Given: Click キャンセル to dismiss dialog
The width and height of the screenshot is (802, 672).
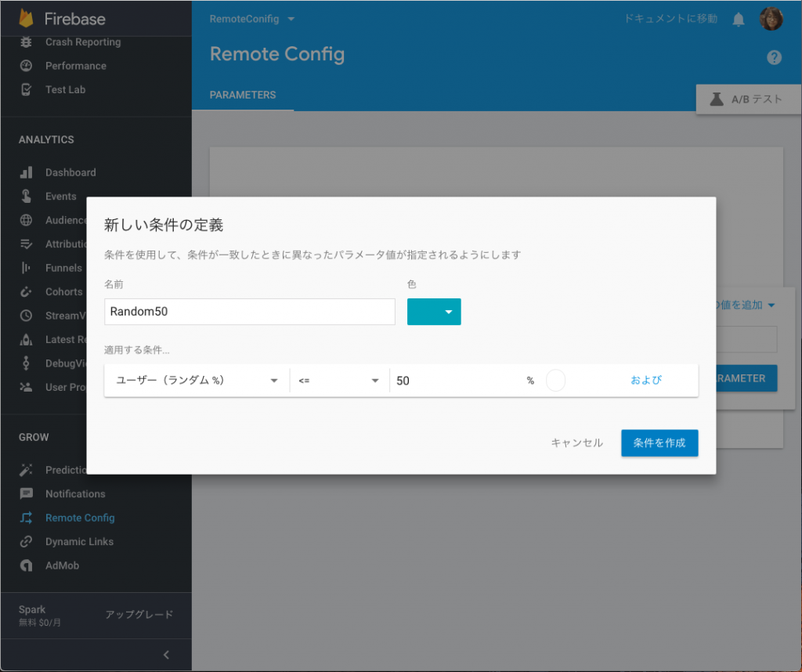Looking at the screenshot, I should tap(577, 443).
